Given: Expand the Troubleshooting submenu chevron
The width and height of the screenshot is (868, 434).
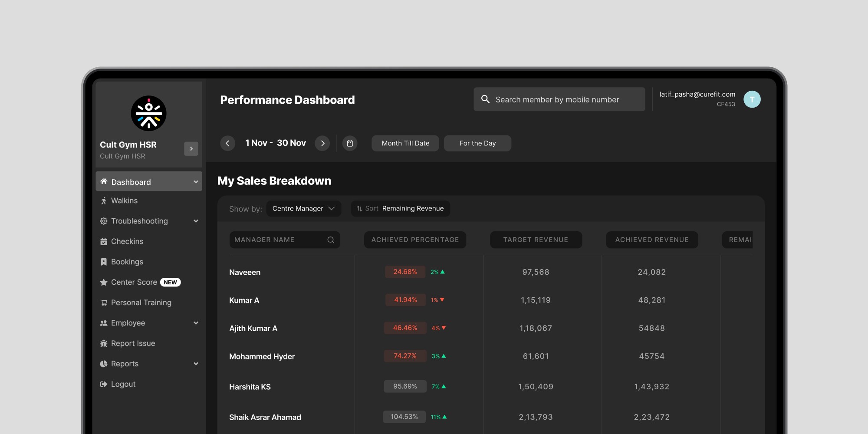Looking at the screenshot, I should tap(196, 221).
